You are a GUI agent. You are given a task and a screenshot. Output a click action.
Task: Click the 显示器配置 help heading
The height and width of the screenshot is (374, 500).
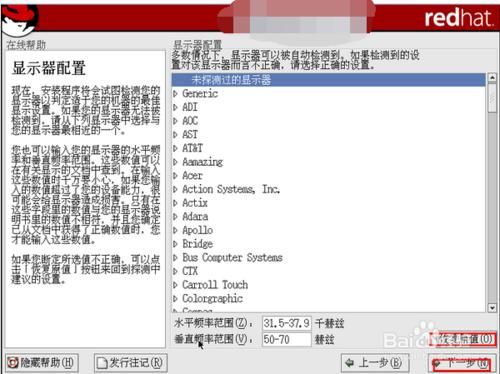coord(49,68)
